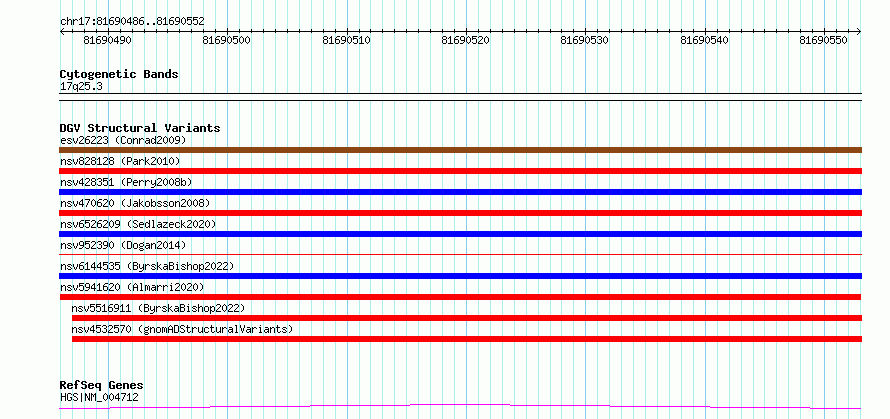
Task: Open the nsv828128 (Park2010) label
Action: tap(120, 161)
